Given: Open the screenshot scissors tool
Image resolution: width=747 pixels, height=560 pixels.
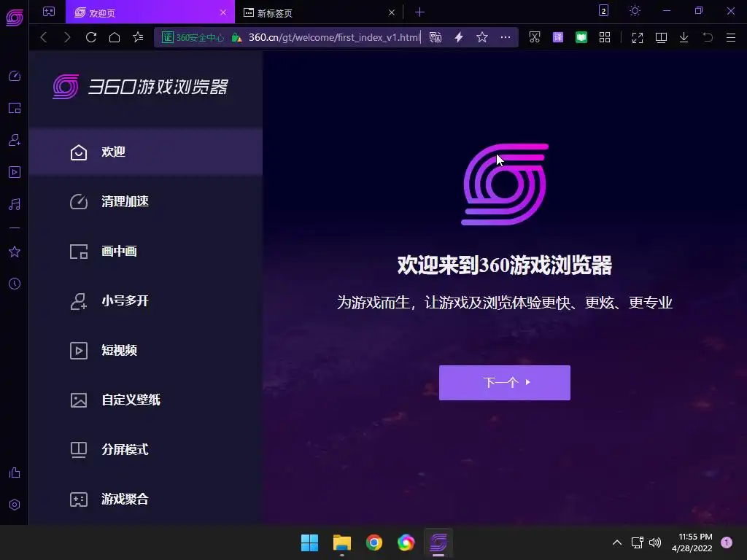Looking at the screenshot, I should [x=535, y=37].
